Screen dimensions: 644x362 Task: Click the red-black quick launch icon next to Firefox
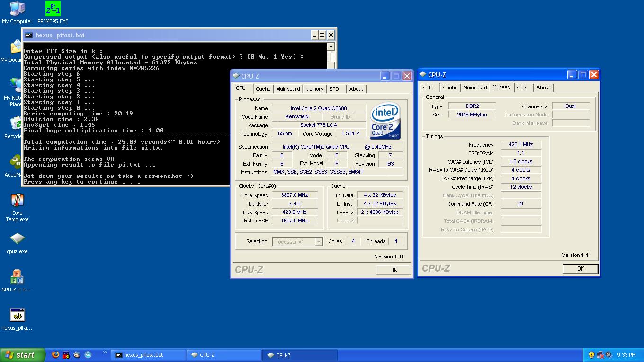click(66, 354)
